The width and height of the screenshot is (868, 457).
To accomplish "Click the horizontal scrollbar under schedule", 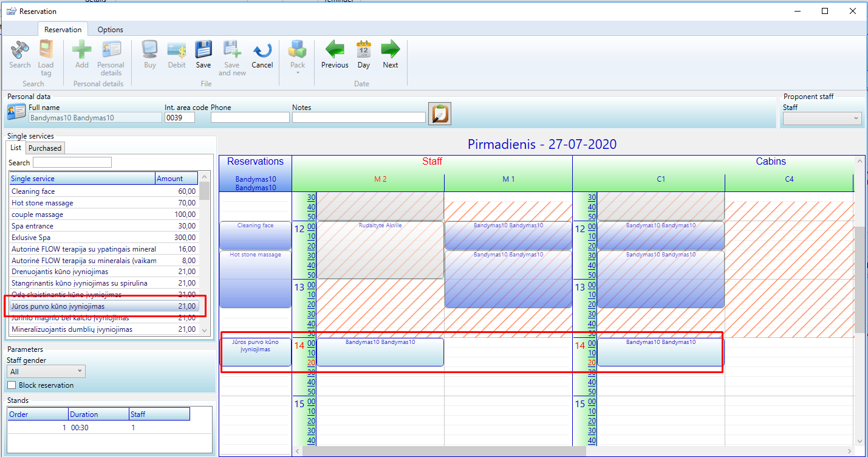I will pos(443,451).
